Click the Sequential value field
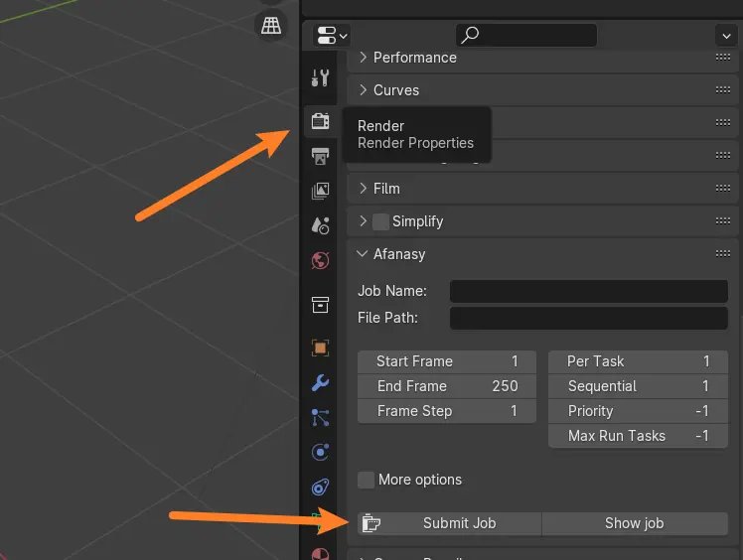The height and width of the screenshot is (560, 743). click(638, 386)
